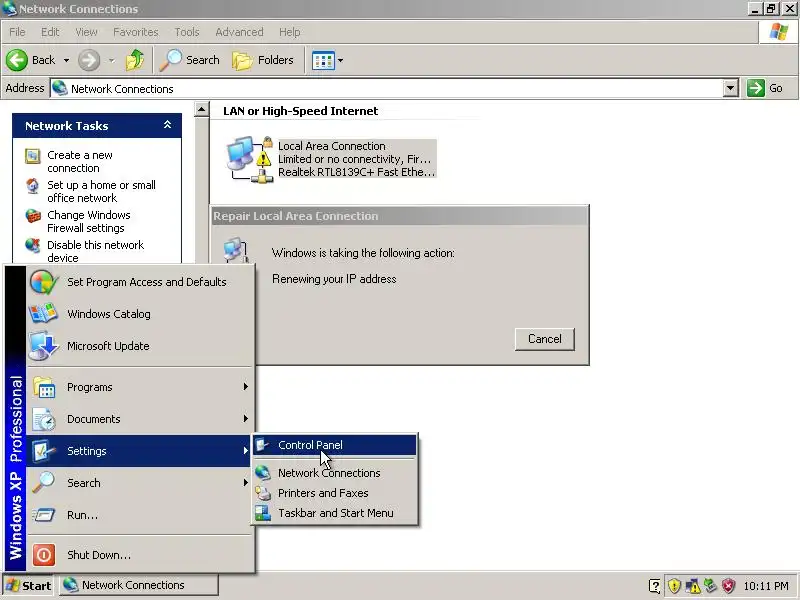This screenshot has height=600, width=800.
Task: Click Change Windows Firewall settings link
Action: point(88,221)
